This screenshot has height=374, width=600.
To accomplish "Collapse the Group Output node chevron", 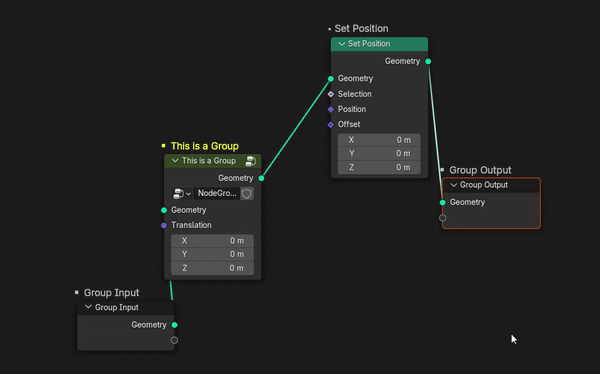I will coord(454,185).
